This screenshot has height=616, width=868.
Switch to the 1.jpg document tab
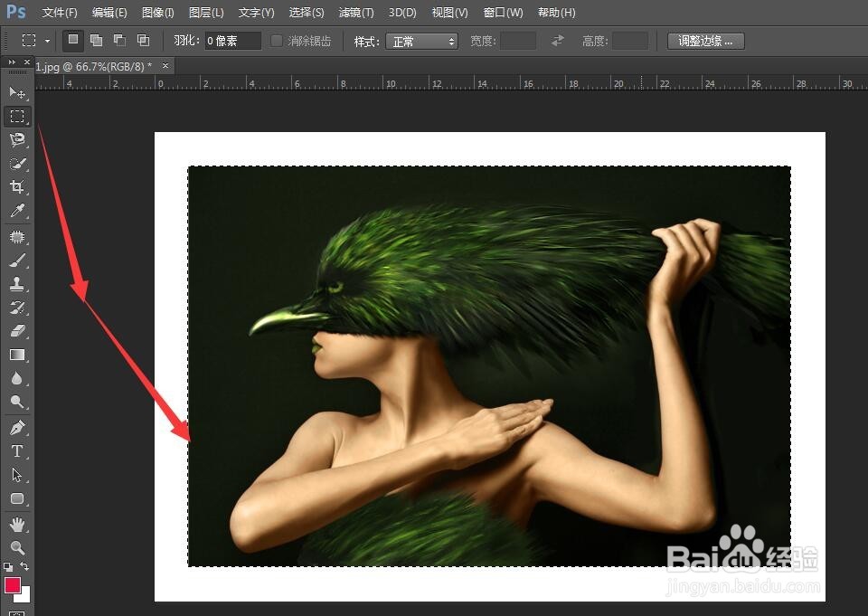[94, 66]
